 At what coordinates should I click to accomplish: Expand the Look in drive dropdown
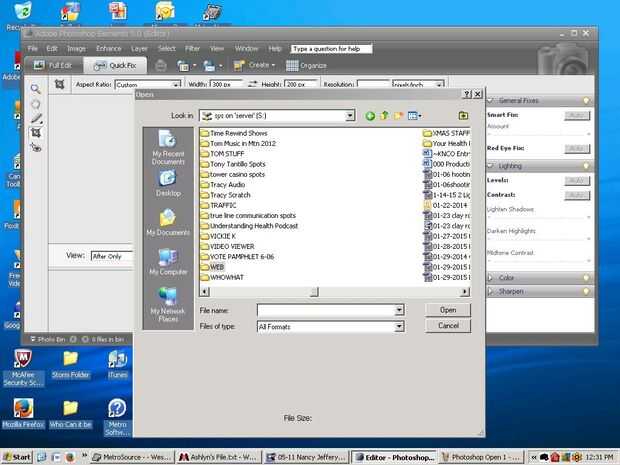[x=350, y=116]
